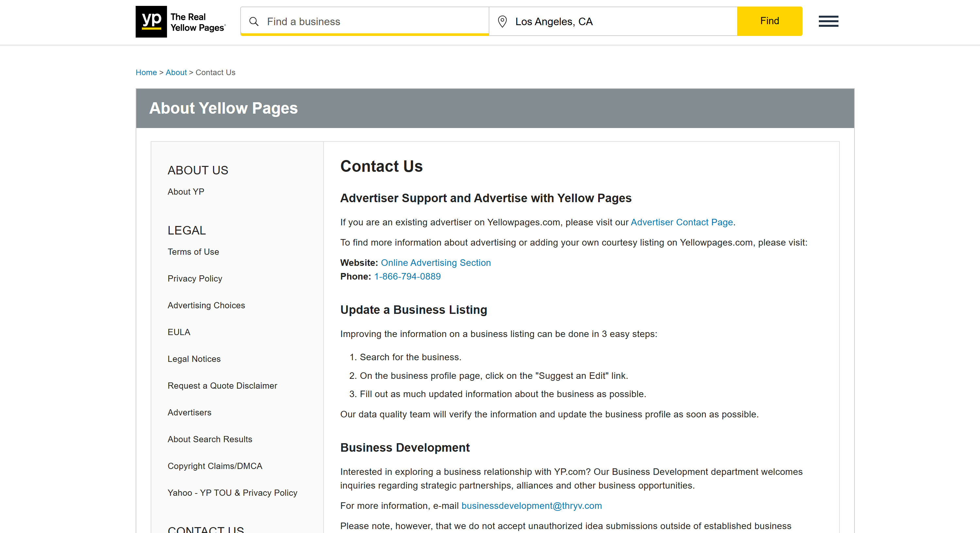Click the Find a business search field
The height and width of the screenshot is (533, 980).
(x=362, y=21)
